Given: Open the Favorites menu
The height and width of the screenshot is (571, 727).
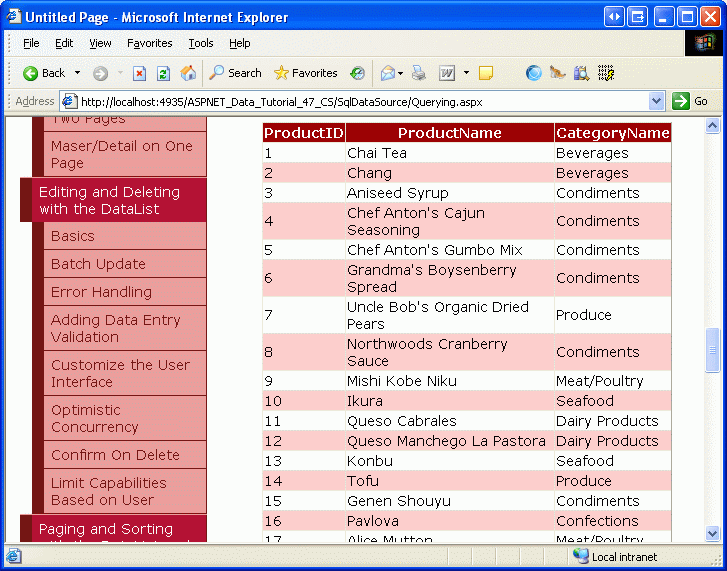Looking at the screenshot, I should (149, 43).
